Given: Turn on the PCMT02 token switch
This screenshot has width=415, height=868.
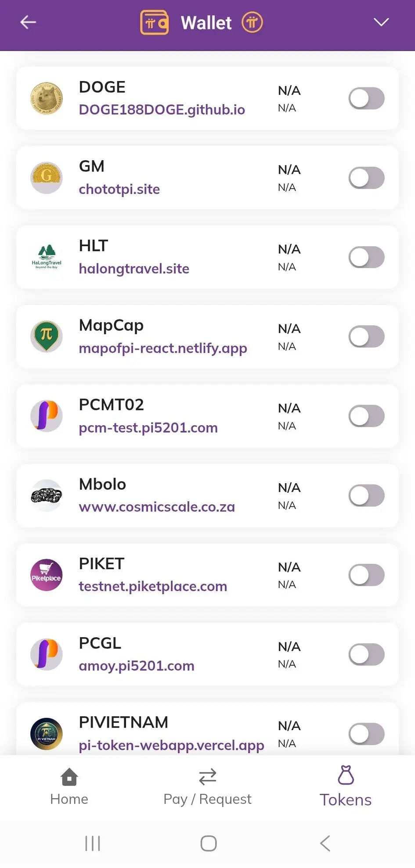Looking at the screenshot, I should pyautogui.click(x=366, y=416).
